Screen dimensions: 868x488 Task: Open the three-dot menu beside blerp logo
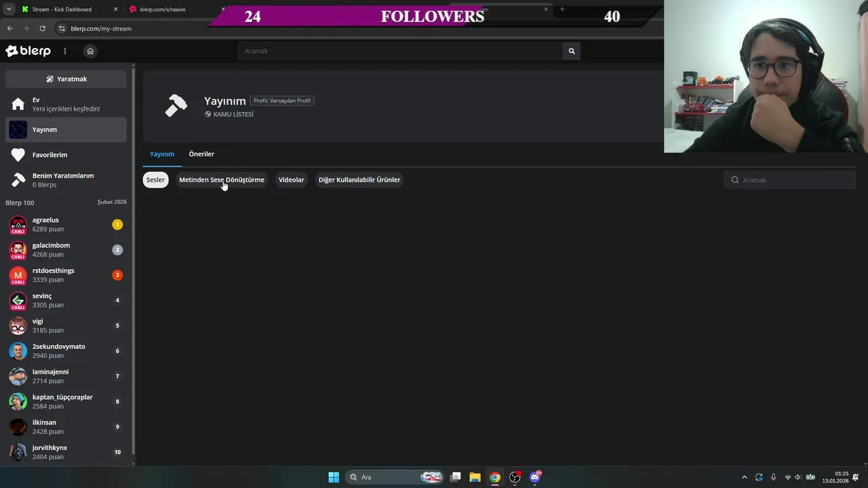65,51
